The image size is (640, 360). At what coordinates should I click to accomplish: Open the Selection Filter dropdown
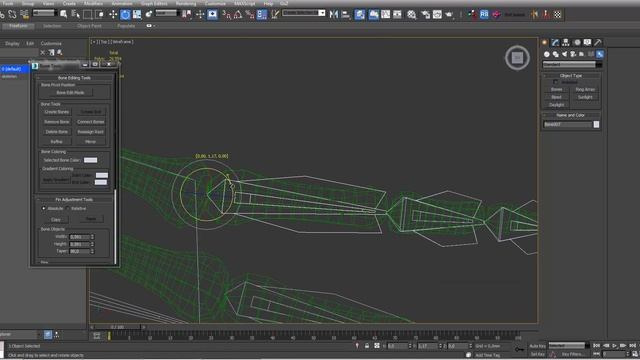click(44, 13)
